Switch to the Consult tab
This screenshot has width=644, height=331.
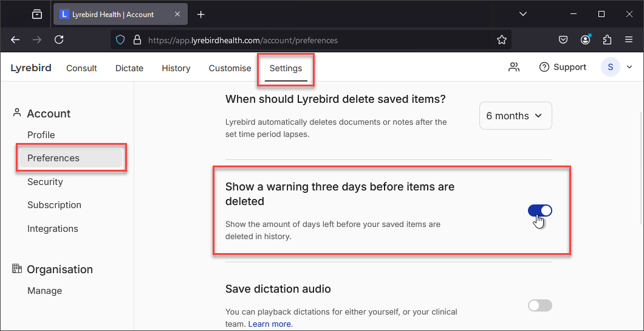(82, 68)
